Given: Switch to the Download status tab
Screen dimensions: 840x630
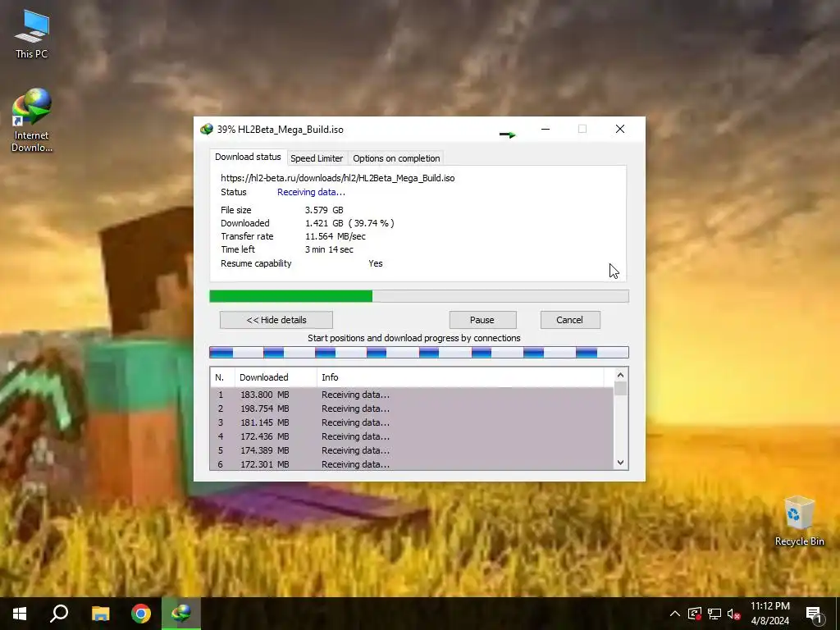Looking at the screenshot, I should click(248, 157).
